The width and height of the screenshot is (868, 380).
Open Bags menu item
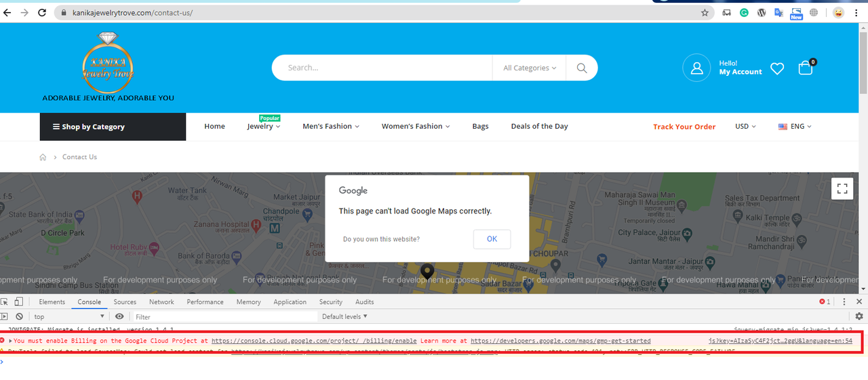click(x=481, y=126)
